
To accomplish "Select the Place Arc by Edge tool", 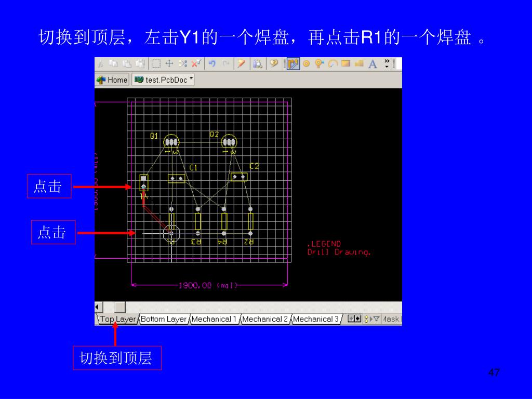I will point(333,63).
